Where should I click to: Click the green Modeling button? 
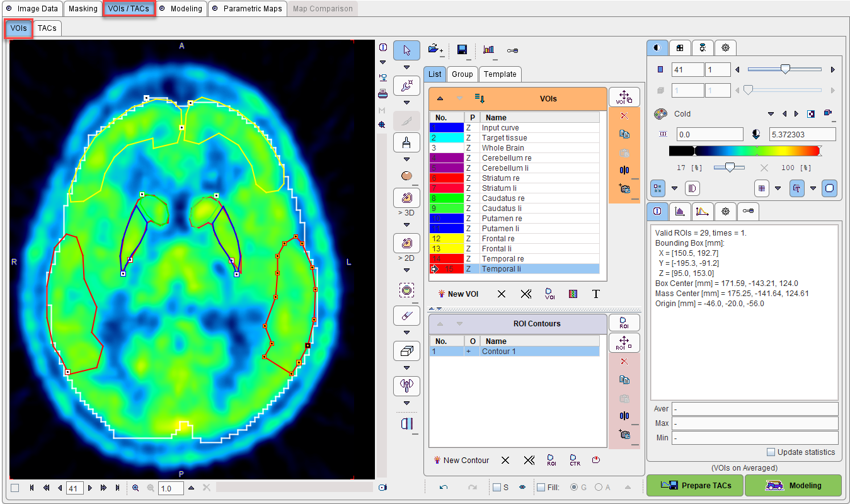(793, 486)
